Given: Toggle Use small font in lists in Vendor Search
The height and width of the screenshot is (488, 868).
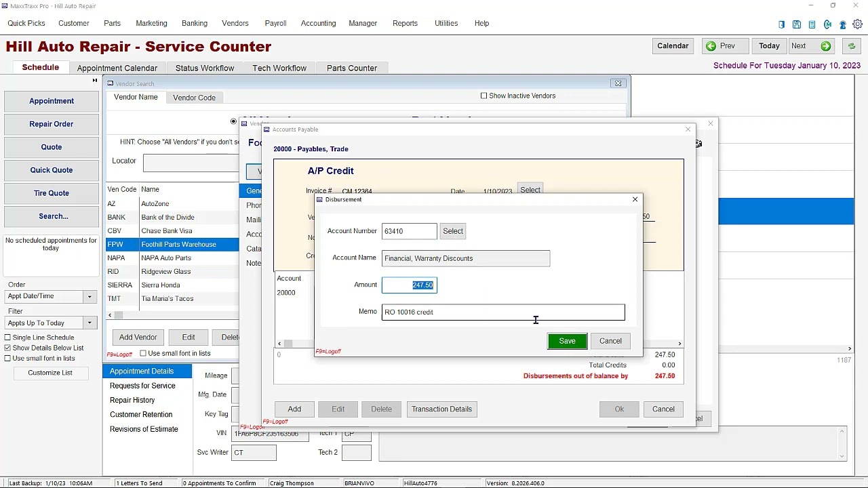Looking at the screenshot, I should click(x=143, y=353).
